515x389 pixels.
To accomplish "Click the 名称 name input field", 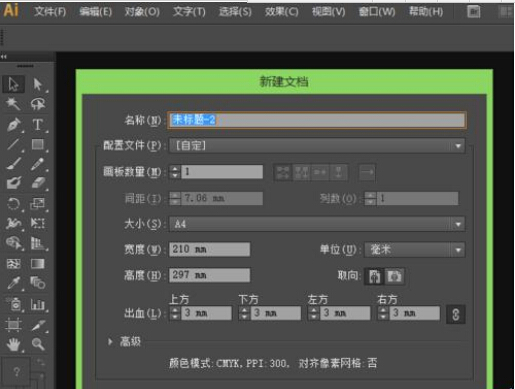I will (x=317, y=120).
